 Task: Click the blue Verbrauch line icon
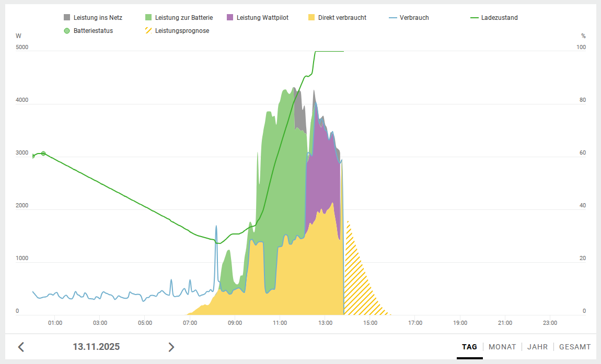pyautogui.click(x=393, y=18)
